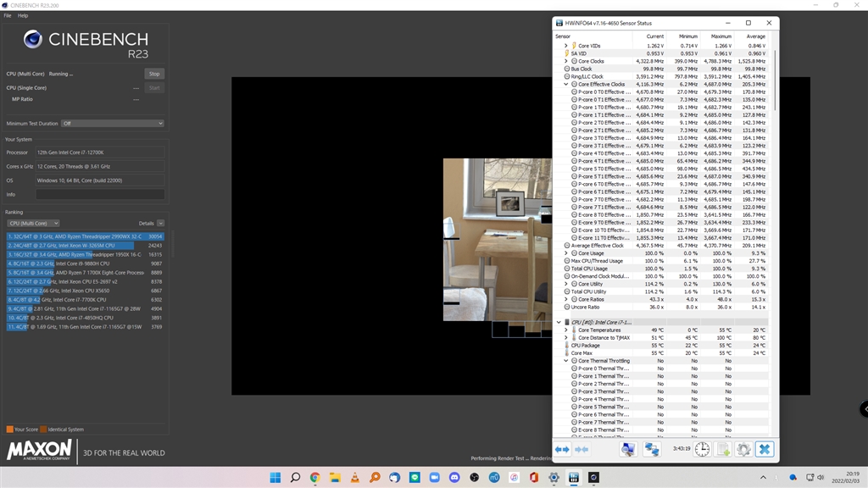The height and width of the screenshot is (488, 868).
Task: Click the Maximum column header in HWiNFO
Action: [x=717, y=36]
